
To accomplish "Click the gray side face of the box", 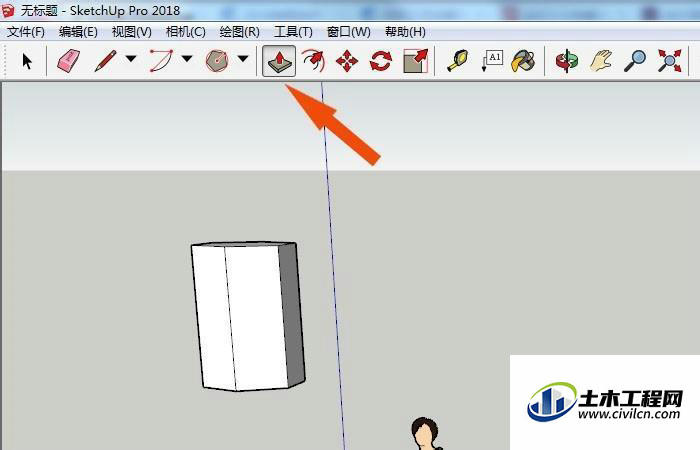I will [292, 315].
